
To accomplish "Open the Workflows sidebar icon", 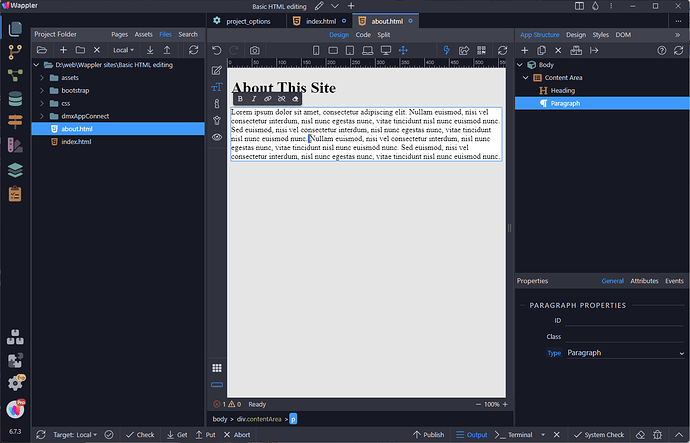I will tap(15, 76).
